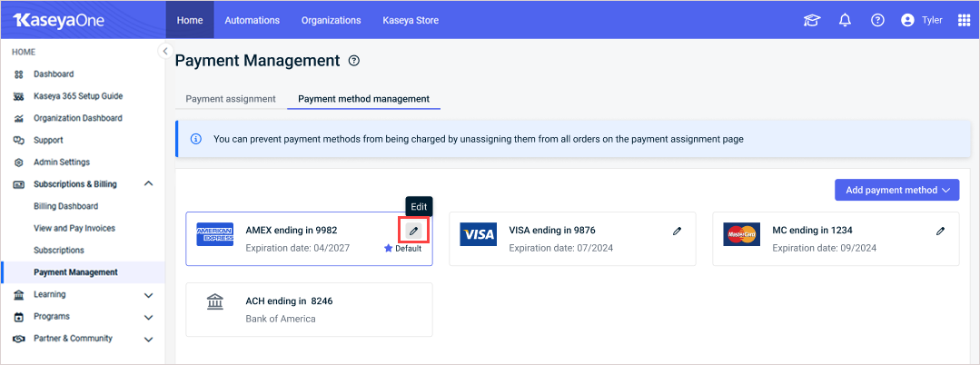
Task: Expand the Learning menu in sidebar
Action: point(148,294)
